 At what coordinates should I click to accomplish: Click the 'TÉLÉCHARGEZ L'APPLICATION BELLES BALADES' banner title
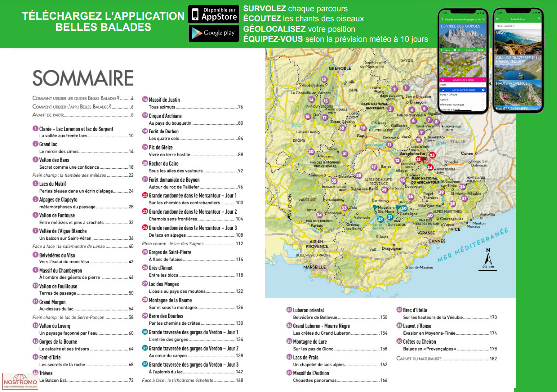coord(103,21)
